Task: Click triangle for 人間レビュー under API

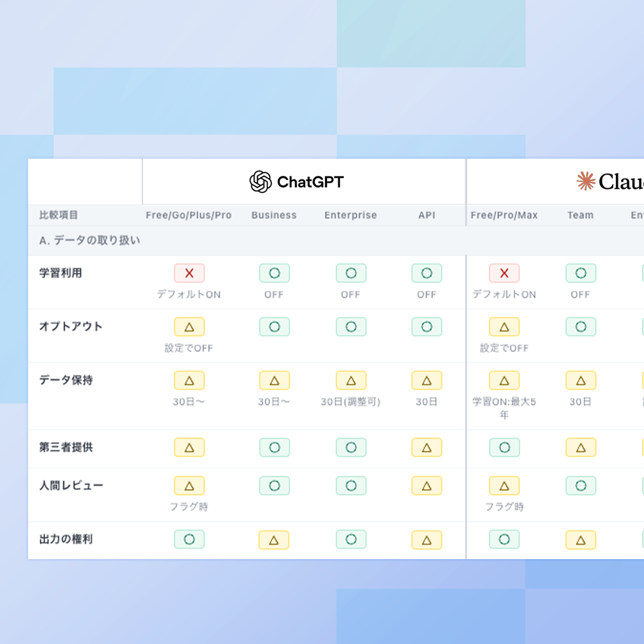Action: pos(427,486)
